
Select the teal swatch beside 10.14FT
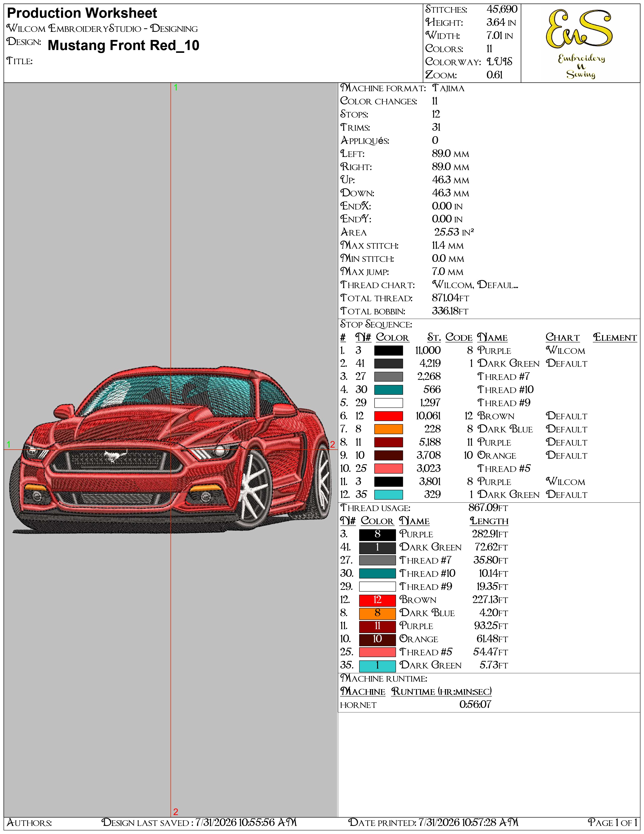click(x=377, y=574)
